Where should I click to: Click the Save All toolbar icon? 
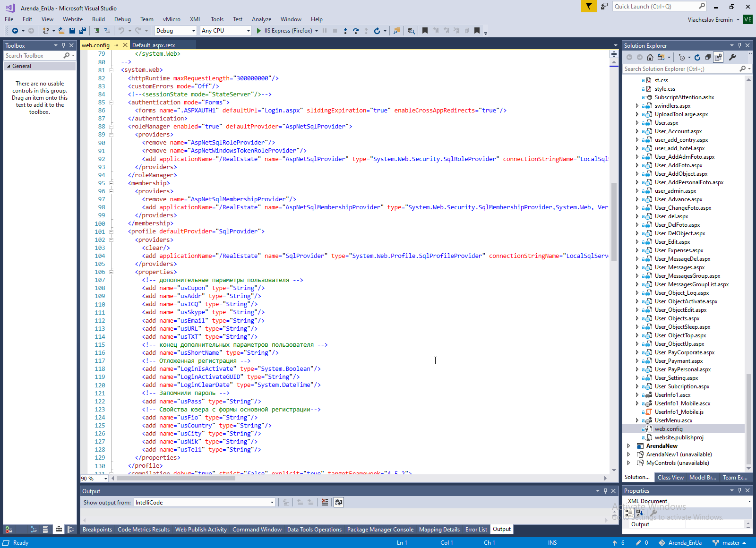(83, 31)
